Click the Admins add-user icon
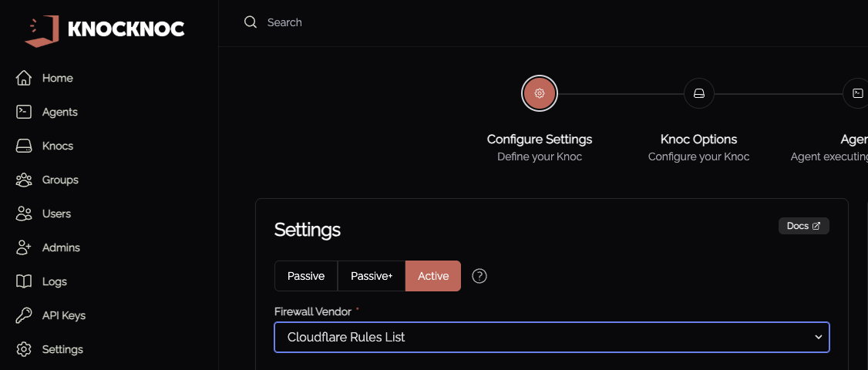The image size is (868, 370). (24, 247)
